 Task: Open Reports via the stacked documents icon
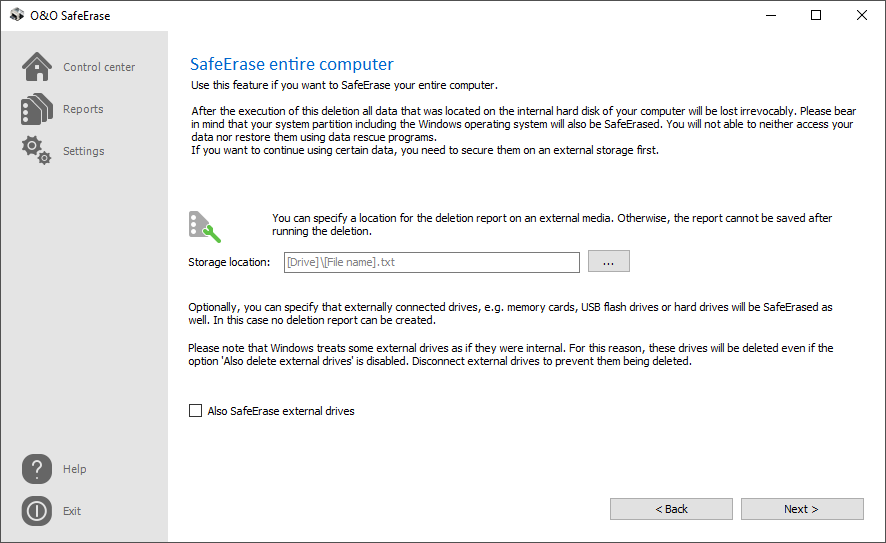[37, 109]
